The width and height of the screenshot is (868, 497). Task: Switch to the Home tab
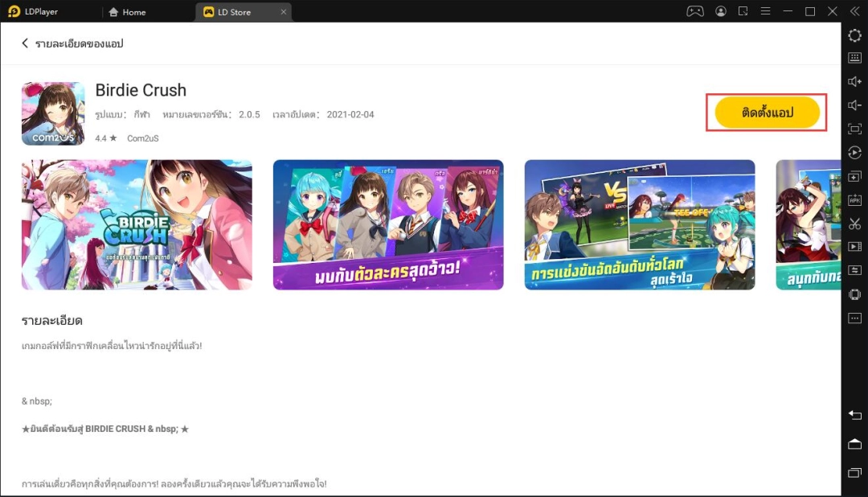(129, 11)
